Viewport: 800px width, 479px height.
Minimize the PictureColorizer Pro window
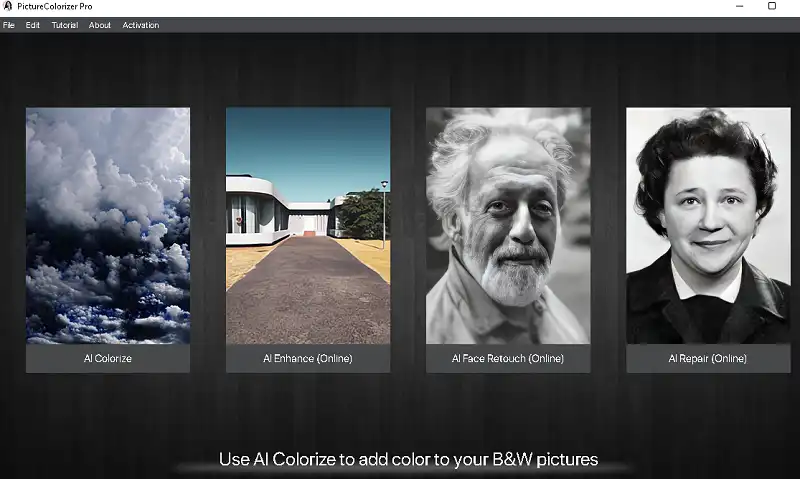point(740,6)
